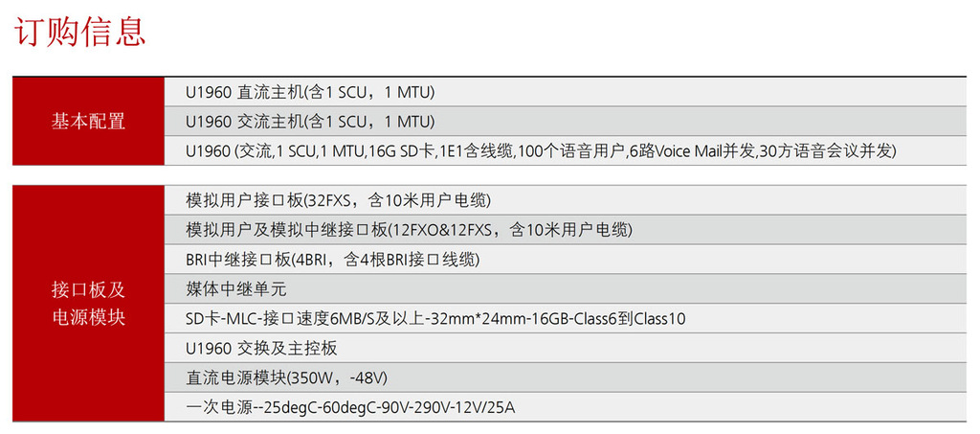The height and width of the screenshot is (434, 980).
Task: Select the U1960 交换及主控板 row
Action: tap(566, 348)
